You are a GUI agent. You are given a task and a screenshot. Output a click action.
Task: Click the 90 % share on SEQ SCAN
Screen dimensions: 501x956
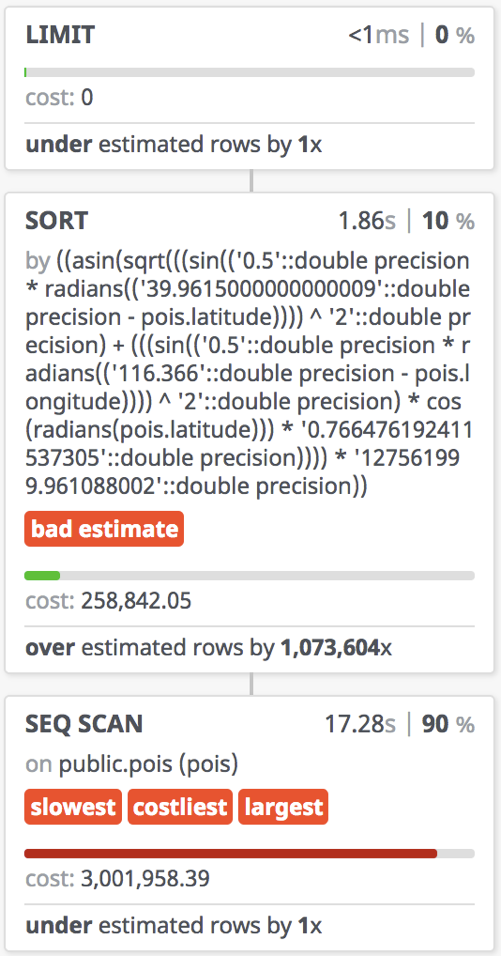[x=447, y=724]
